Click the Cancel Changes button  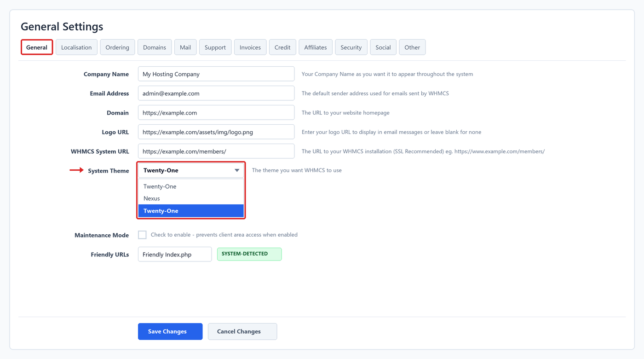point(242,331)
